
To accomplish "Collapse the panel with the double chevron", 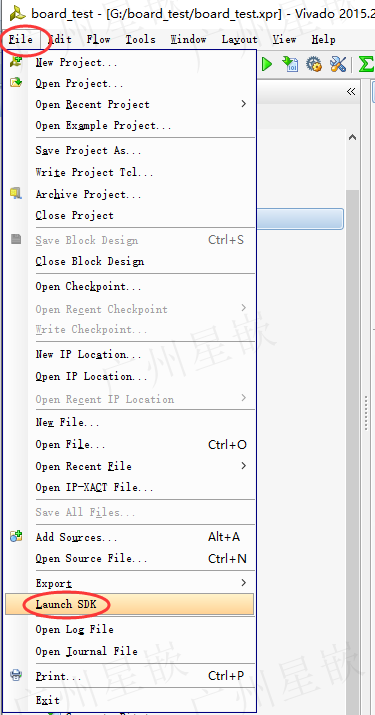I will click(350, 91).
